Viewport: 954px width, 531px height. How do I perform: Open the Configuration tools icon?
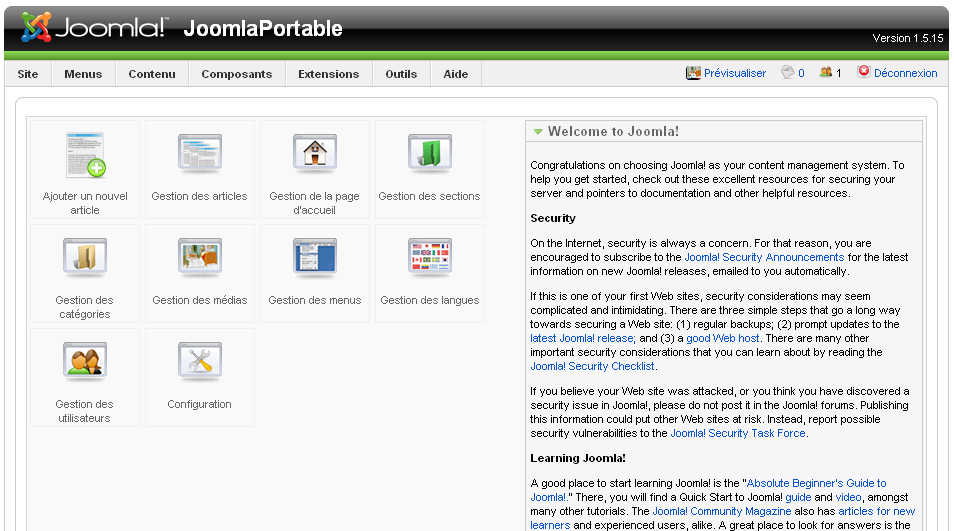click(200, 362)
